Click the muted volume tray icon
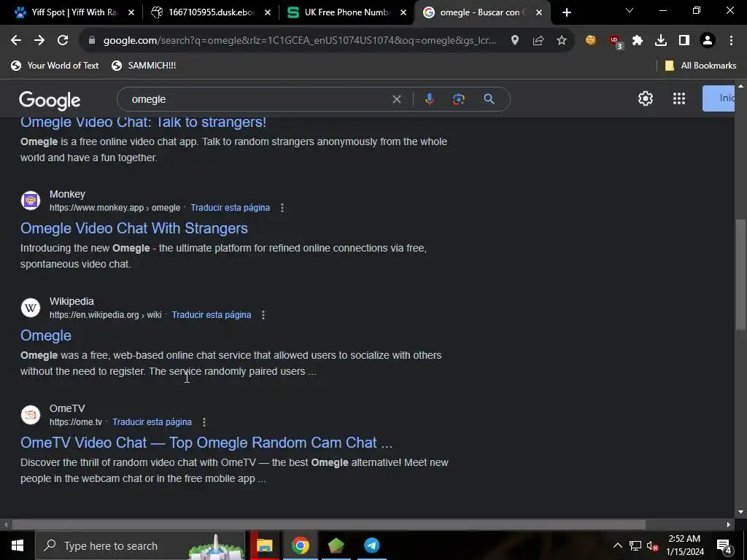 (x=652, y=545)
